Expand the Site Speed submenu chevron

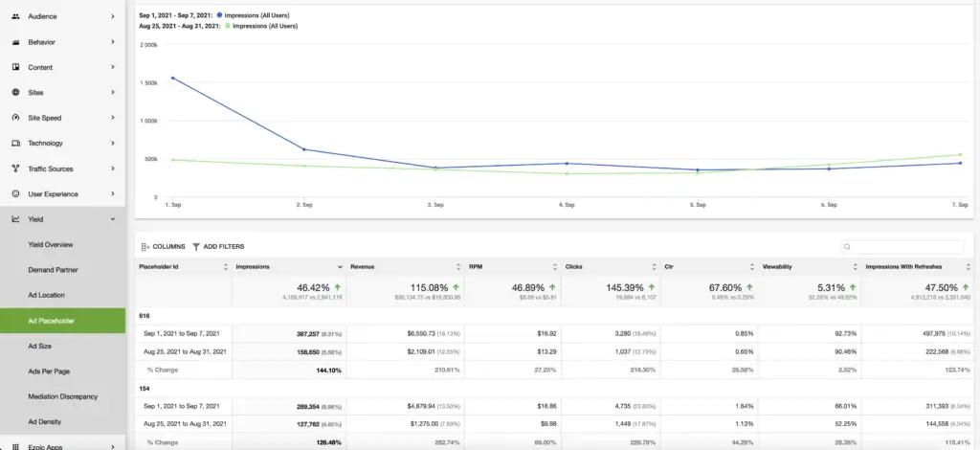[113, 118]
